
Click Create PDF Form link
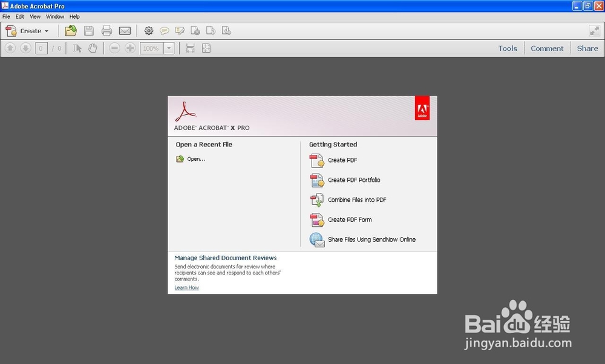(350, 219)
